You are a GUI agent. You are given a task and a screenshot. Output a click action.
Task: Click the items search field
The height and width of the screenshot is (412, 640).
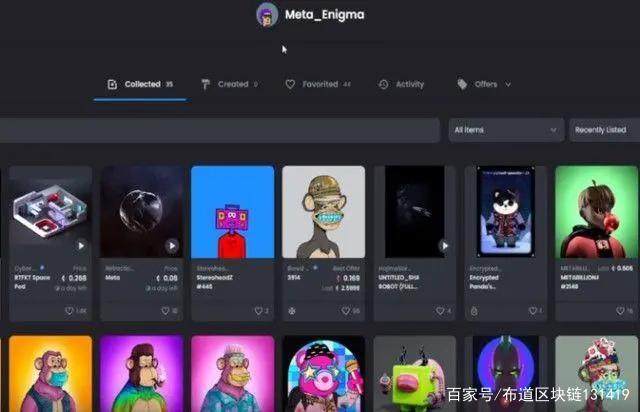point(220,130)
